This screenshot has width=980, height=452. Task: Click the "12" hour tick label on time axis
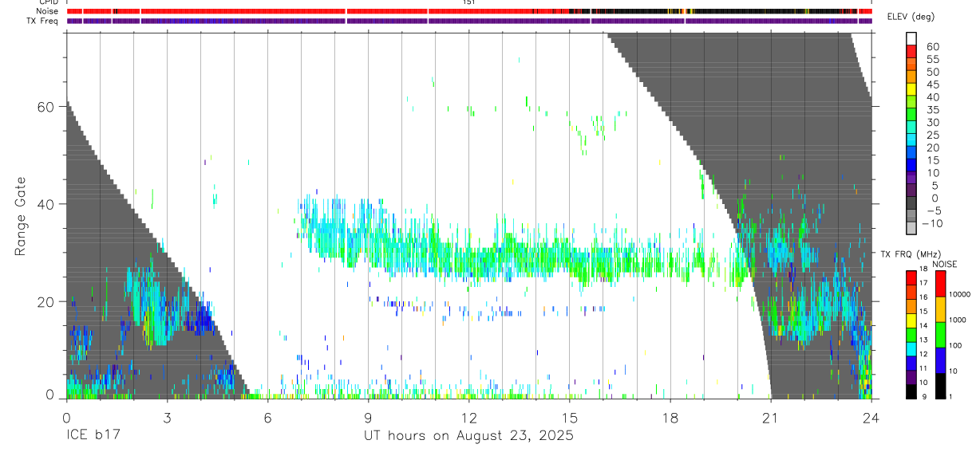point(468,416)
